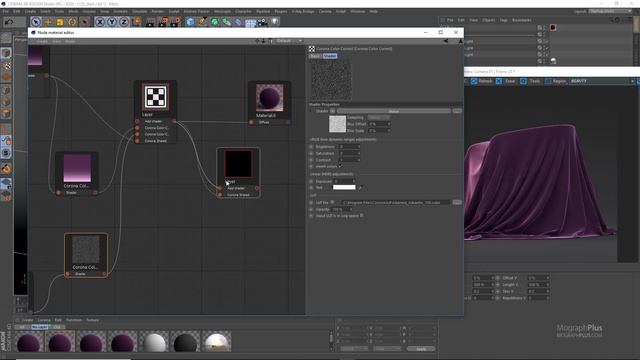Open the Window menu

pyautogui.click(x=358, y=11)
